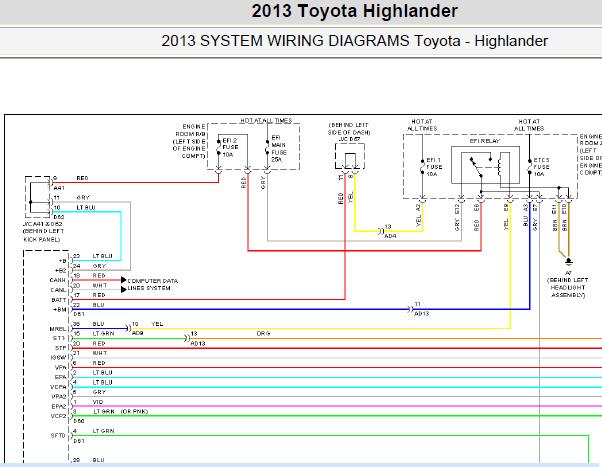Click the CANL data lines arrow
Image resolution: width=602 pixels, height=467 pixels.
[x=124, y=289]
